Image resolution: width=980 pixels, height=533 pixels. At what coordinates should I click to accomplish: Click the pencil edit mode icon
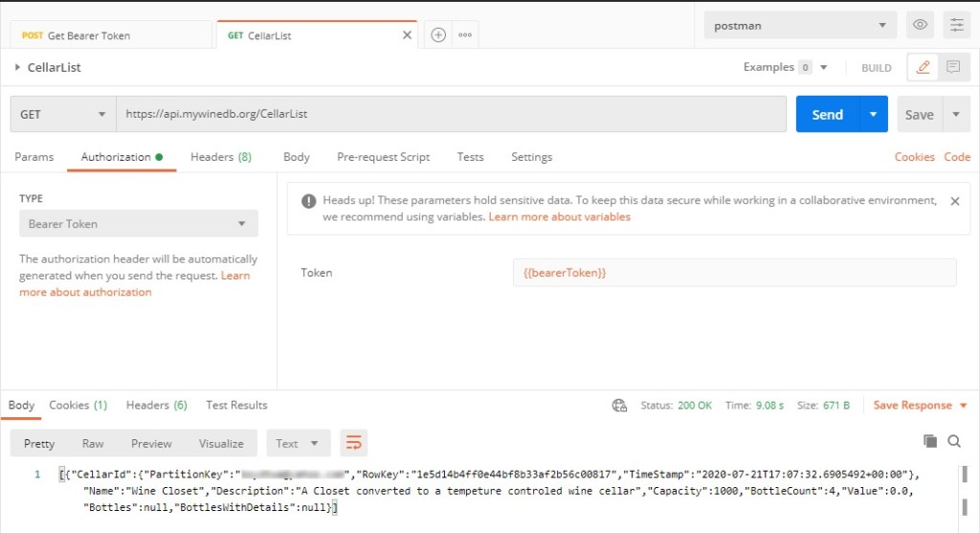click(923, 67)
